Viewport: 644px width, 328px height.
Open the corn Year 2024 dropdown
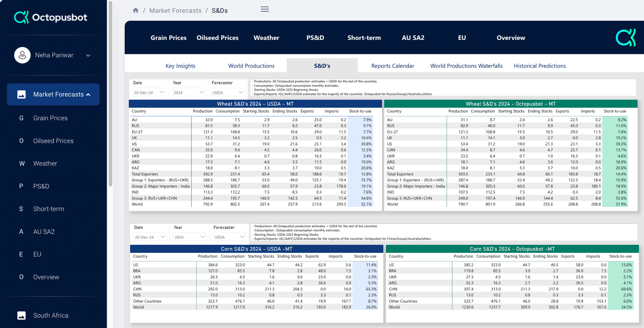[190, 237]
